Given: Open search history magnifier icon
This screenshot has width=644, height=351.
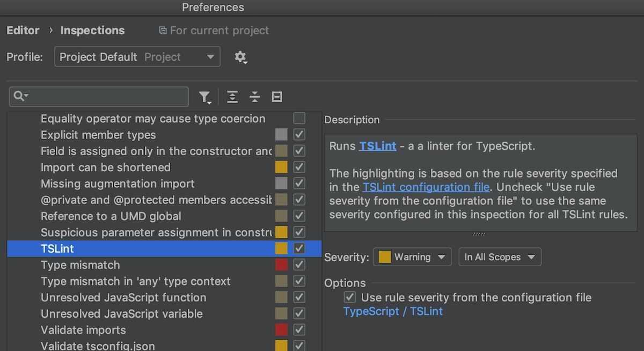Looking at the screenshot, I should (x=21, y=97).
